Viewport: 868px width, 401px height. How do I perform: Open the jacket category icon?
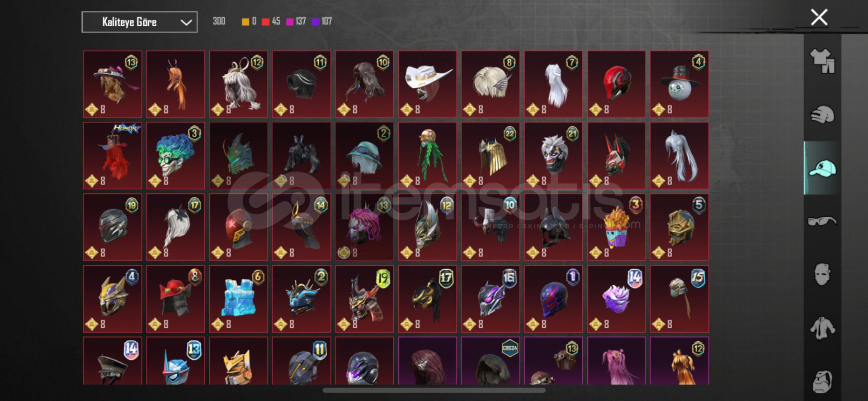(822, 328)
